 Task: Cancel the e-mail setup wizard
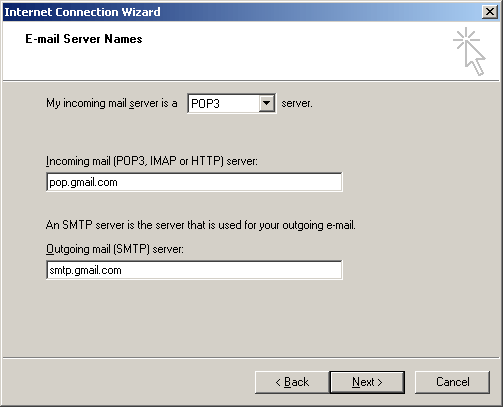(453, 382)
